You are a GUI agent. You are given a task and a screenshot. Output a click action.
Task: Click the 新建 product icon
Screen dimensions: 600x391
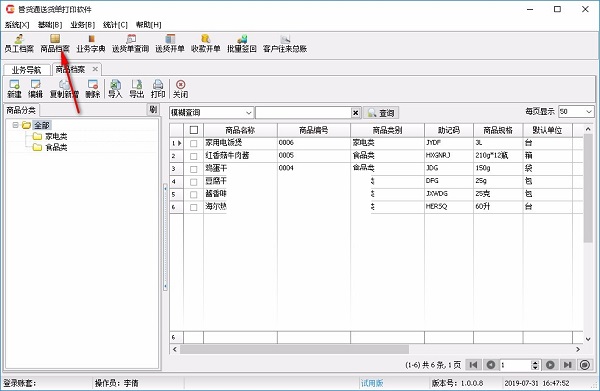click(14, 89)
